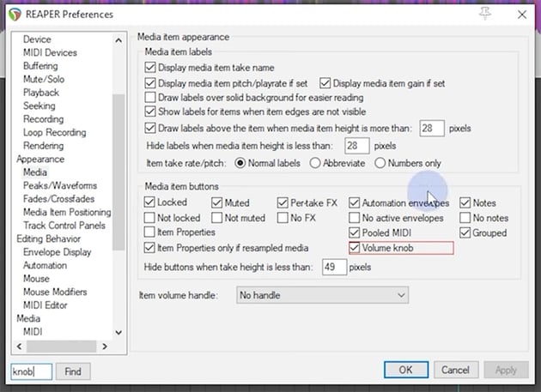Viewport: 541px width, 392px height.
Task: Confirm with the OK button
Action: [x=406, y=370]
